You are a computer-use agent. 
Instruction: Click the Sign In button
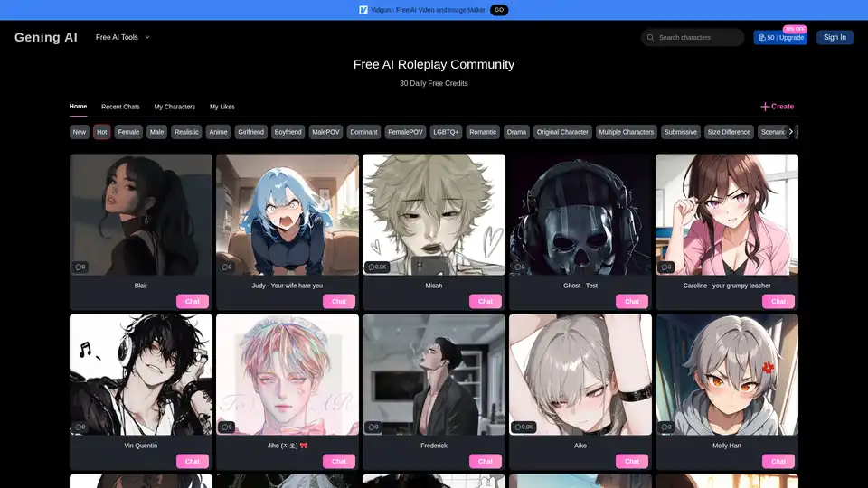click(x=835, y=37)
